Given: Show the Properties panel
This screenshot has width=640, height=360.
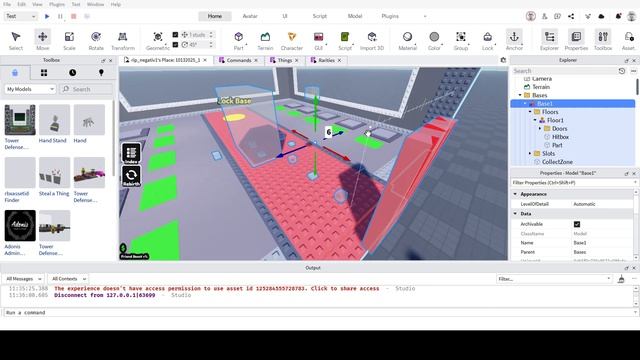Looking at the screenshot, I should [x=576, y=40].
